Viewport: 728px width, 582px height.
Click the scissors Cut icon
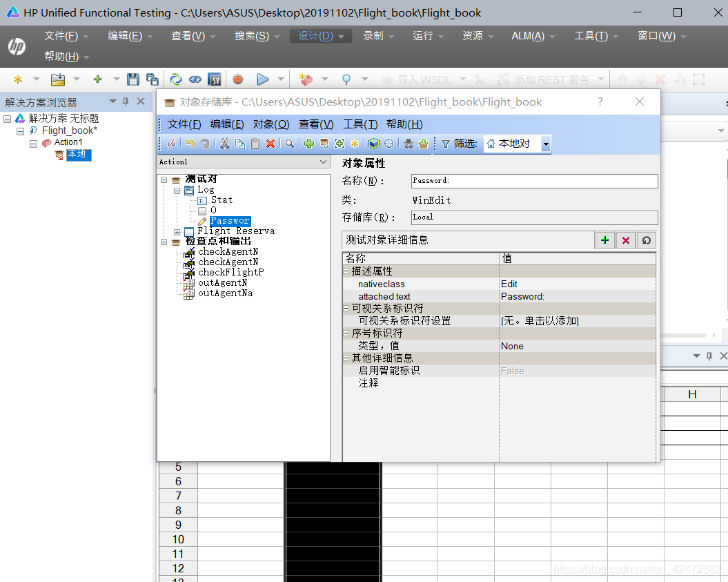(225, 144)
